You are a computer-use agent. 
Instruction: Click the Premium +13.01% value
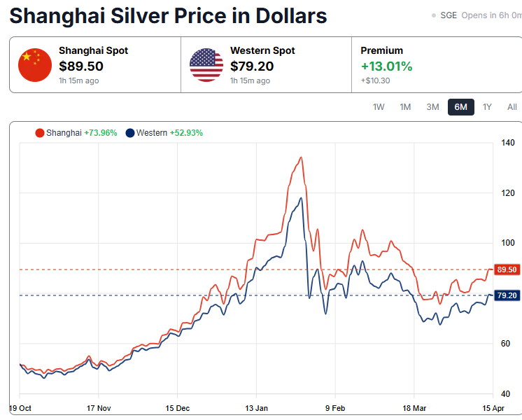point(386,67)
